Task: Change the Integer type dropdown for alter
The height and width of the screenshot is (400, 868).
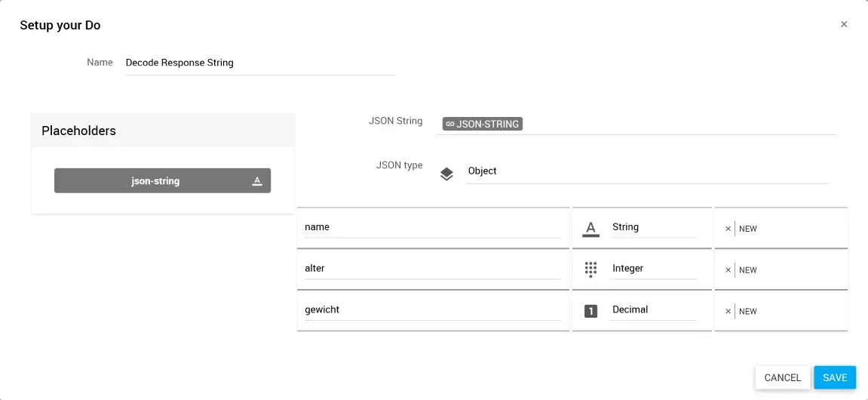Action: 653,269
